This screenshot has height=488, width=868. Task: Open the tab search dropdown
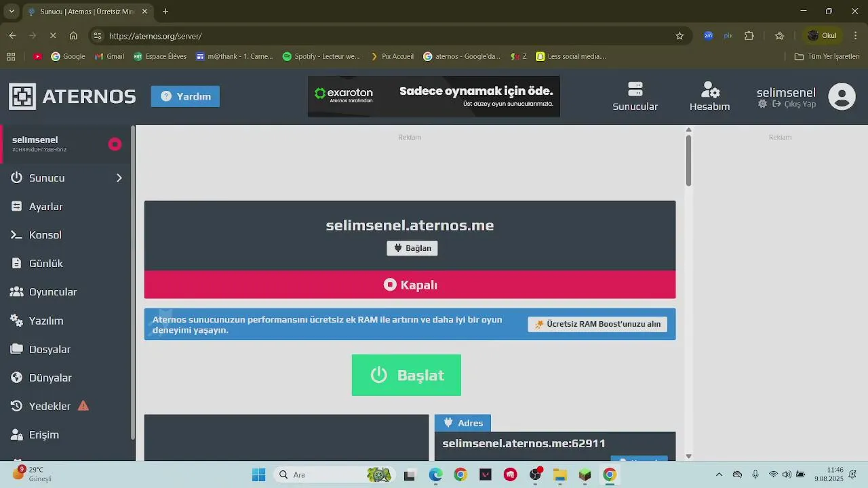12,12
